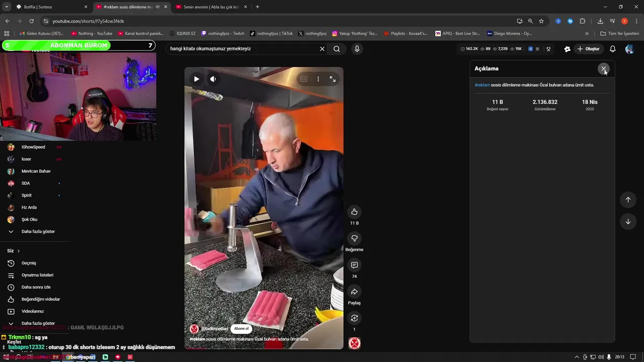Open the YouTube account avatar menu

tap(629, 49)
